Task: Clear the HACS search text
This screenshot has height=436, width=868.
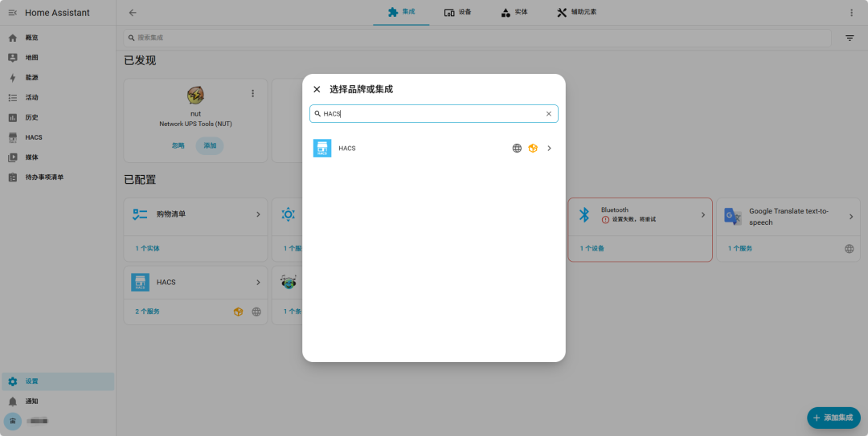Action: [549, 114]
